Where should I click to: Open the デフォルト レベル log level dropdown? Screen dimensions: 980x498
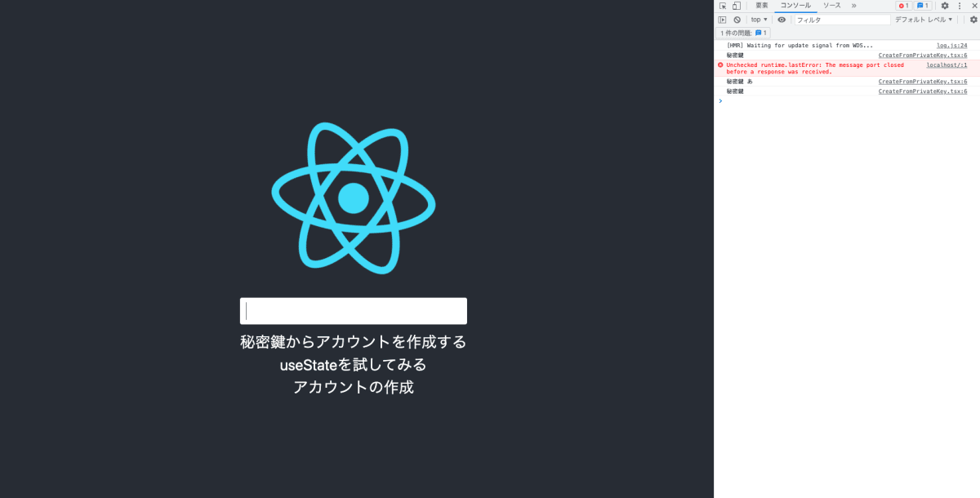tap(924, 20)
